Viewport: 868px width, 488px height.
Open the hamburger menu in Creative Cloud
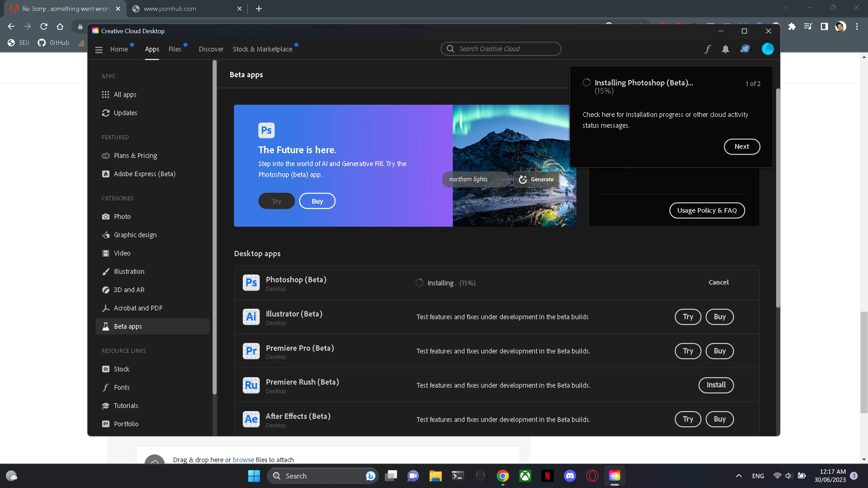coord(99,50)
